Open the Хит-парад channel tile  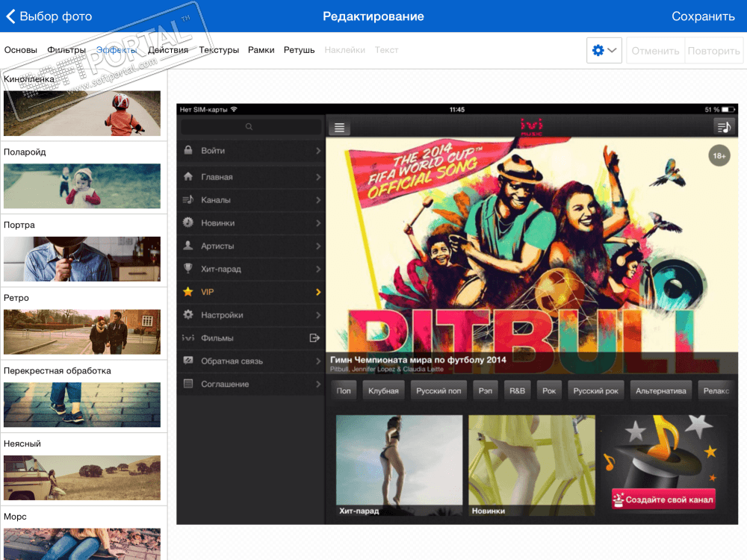pos(399,465)
